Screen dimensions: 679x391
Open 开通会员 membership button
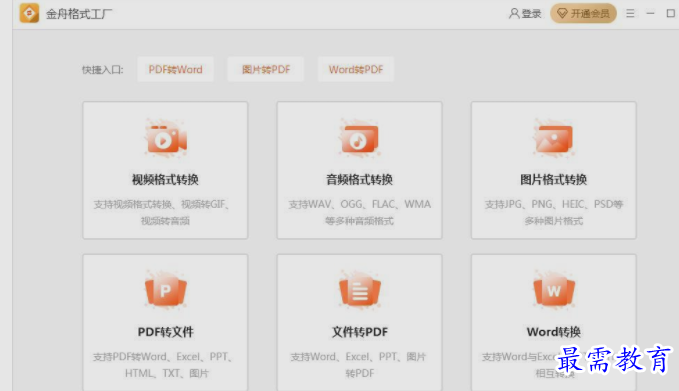click(x=583, y=13)
